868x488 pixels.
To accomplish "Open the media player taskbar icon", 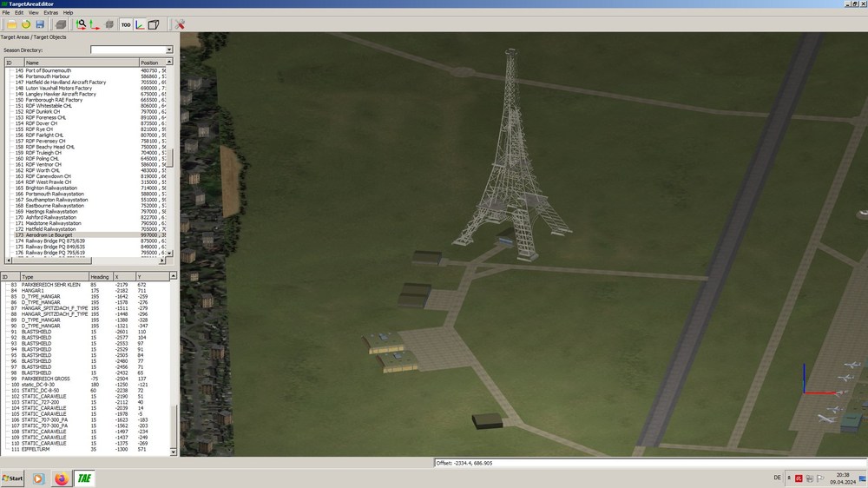I will (x=38, y=478).
